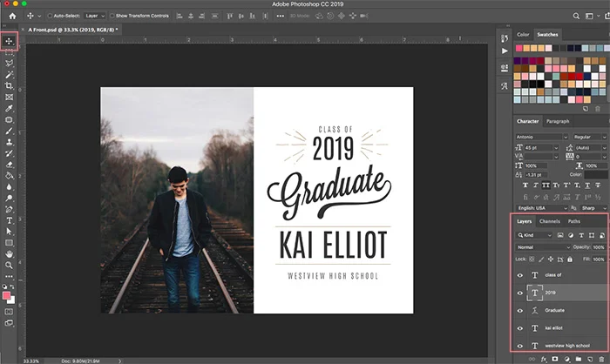Select the Brush tool
Image resolution: width=610 pixels, height=364 pixels.
point(9,131)
